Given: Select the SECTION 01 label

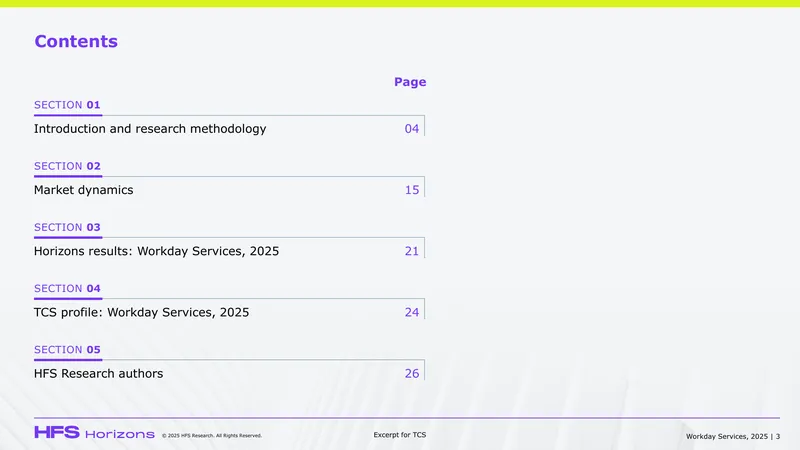Looking at the screenshot, I should [67, 105].
